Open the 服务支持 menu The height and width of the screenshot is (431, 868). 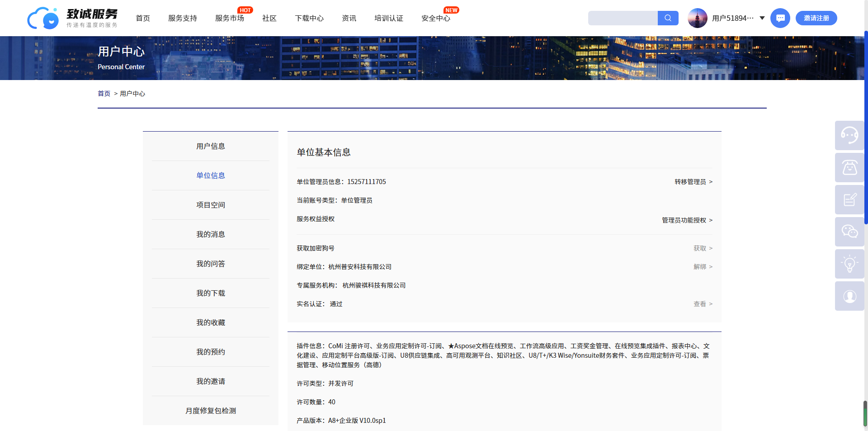(x=183, y=18)
